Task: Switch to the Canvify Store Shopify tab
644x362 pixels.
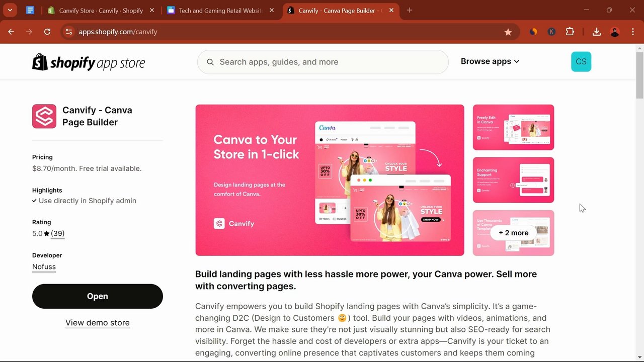Action: tap(101, 10)
